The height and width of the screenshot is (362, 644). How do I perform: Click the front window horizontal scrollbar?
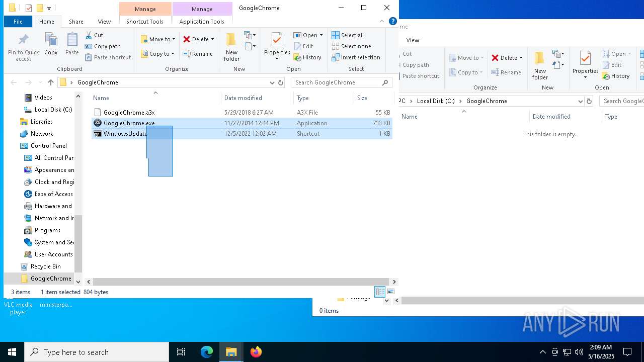coord(241,282)
